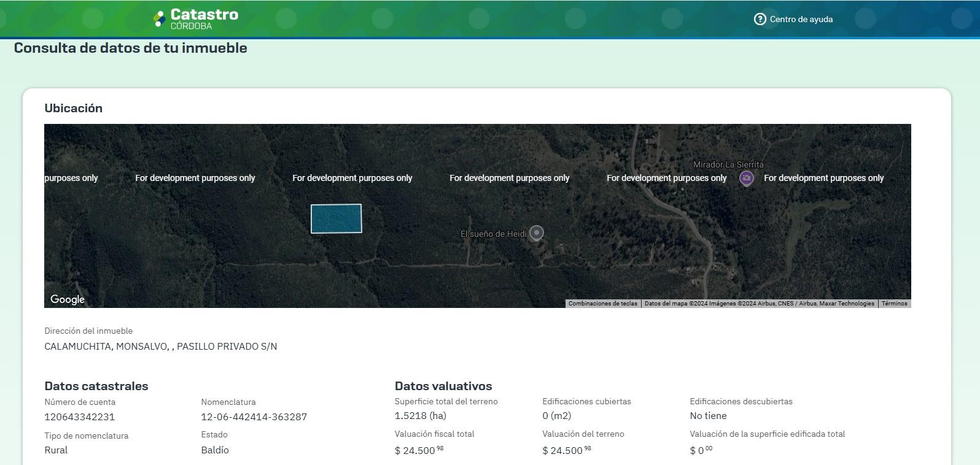This screenshot has width=980, height=465.
Task: Open Centro de ayuda link
Action: coord(801,19)
